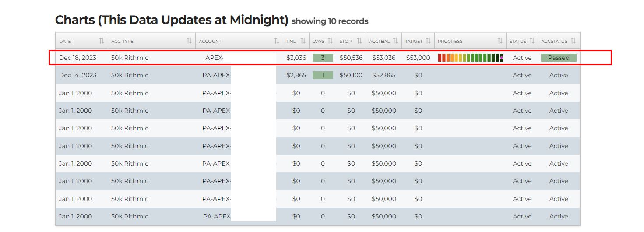Click the PROGRESS header label

450,41
